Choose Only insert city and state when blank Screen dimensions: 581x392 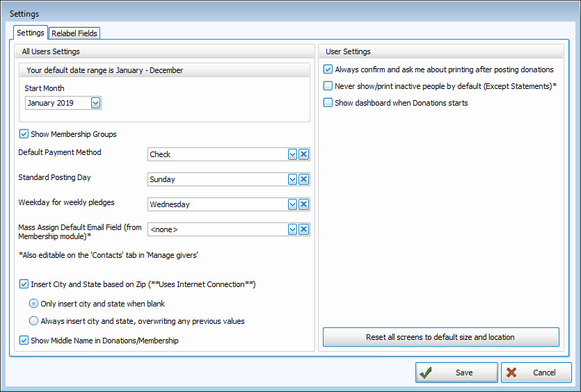tap(33, 304)
